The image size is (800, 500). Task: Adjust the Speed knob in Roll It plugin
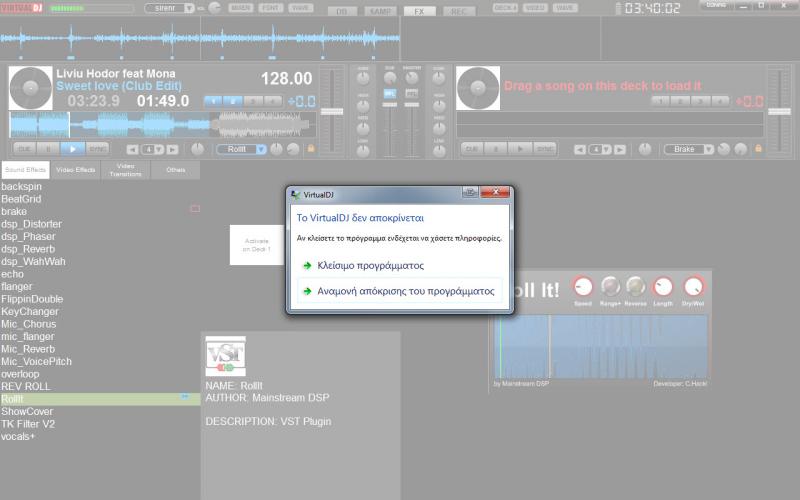point(583,287)
